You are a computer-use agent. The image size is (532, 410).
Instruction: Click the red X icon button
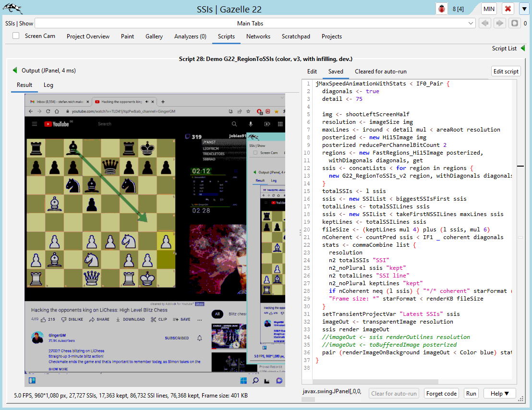[x=508, y=9]
